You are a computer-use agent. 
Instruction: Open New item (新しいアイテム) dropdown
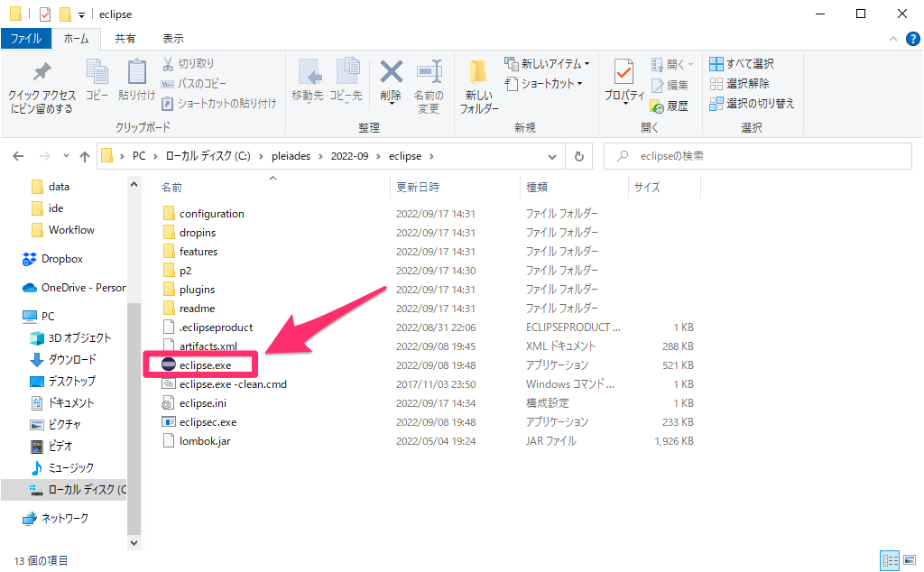[548, 64]
